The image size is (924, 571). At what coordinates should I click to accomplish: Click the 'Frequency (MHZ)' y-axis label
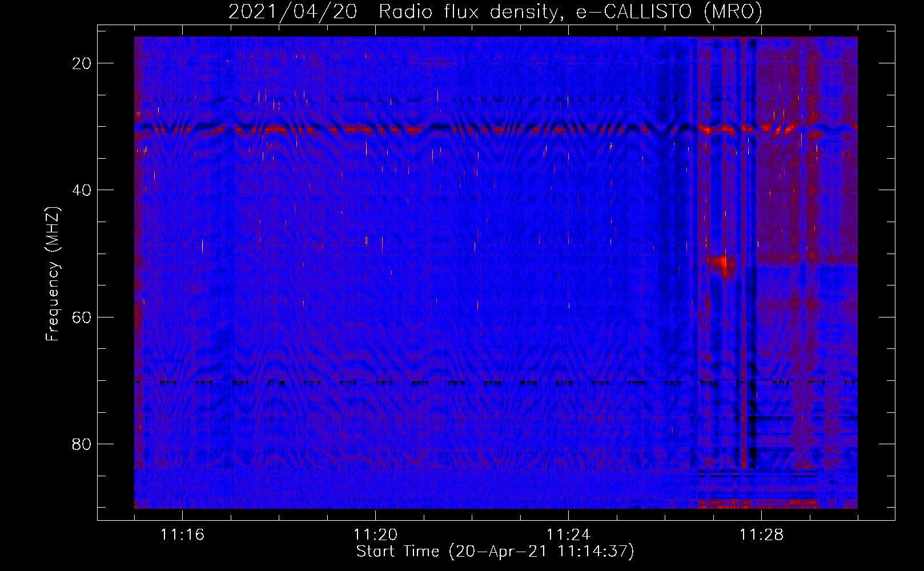click(x=53, y=274)
